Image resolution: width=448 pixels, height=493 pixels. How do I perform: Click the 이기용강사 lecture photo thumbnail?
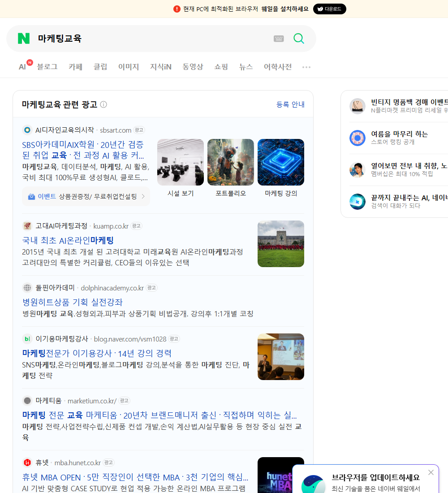281,357
